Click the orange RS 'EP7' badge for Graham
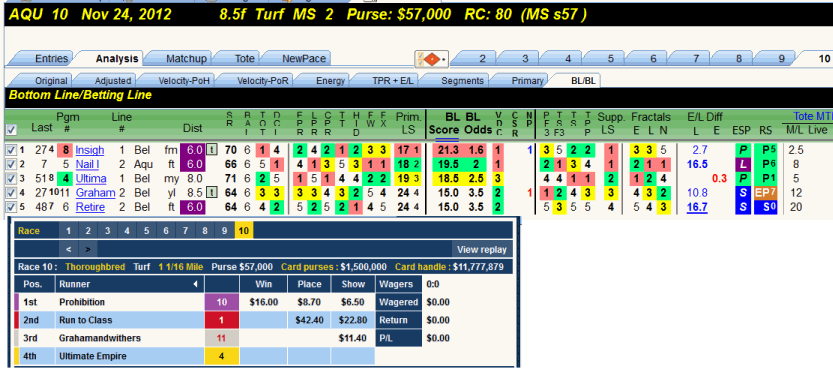The width and height of the screenshot is (833, 372). point(766,193)
